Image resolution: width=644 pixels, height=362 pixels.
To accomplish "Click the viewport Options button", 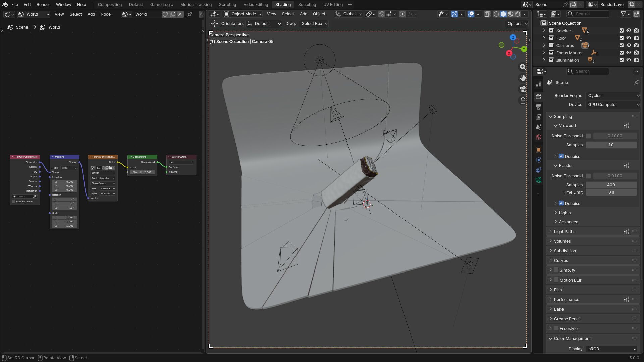I will click(517, 24).
